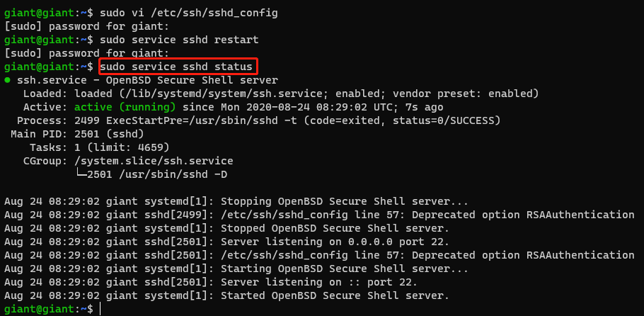Viewport: 644px width, 316px height.
Task: Click the 'ssh.service - OpenBSD Secure Shell server' title
Action: click(147, 81)
